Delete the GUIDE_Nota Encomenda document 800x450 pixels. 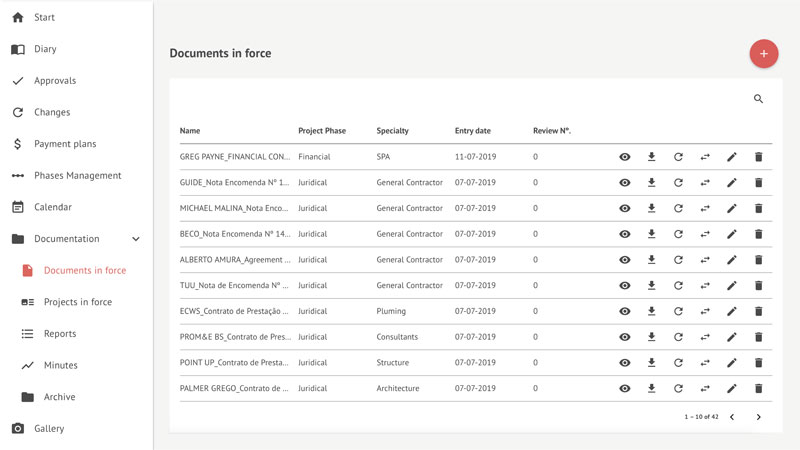coord(758,183)
